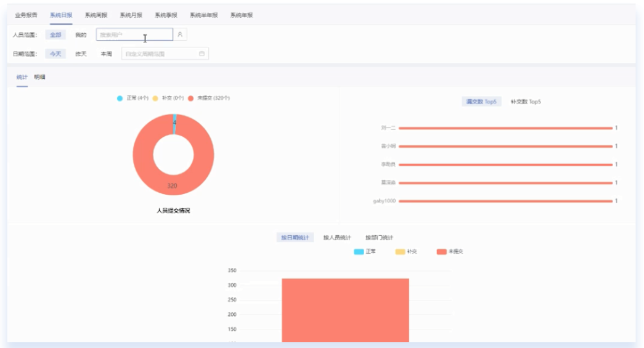Switch to the 系统月报 tab
The width and height of the screenshot is (644, 348).
click(x=131, y=15)
